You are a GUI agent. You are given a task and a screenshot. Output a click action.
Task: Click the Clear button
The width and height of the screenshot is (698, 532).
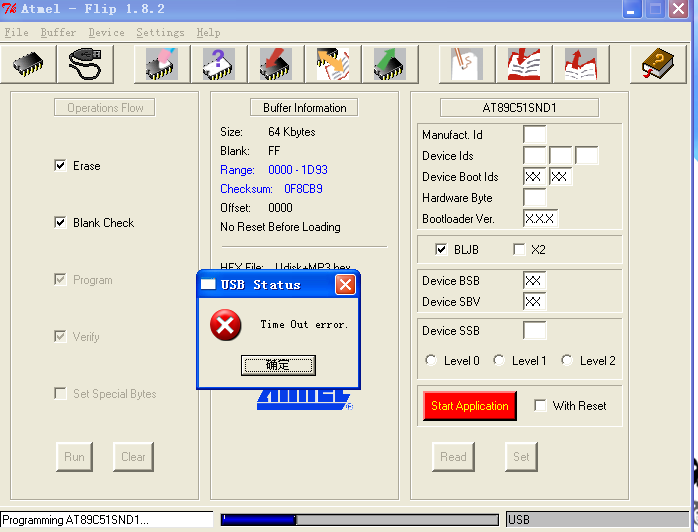coord(133,457)
